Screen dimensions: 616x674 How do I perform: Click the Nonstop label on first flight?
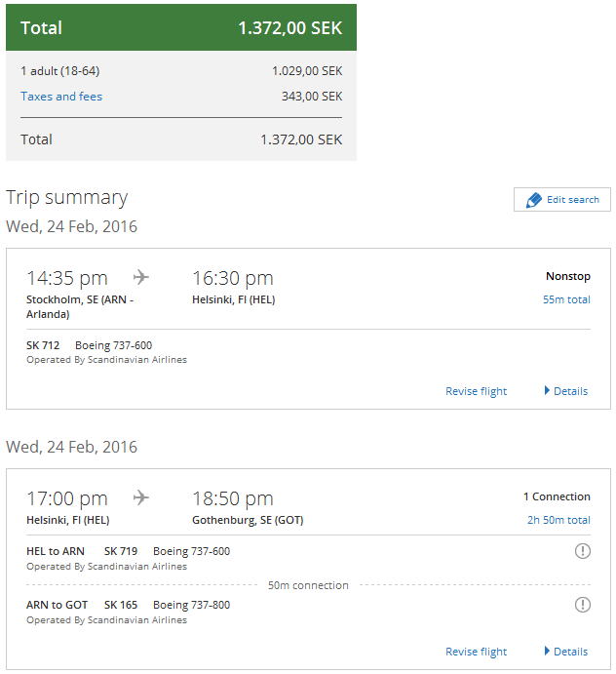point(567,276)
